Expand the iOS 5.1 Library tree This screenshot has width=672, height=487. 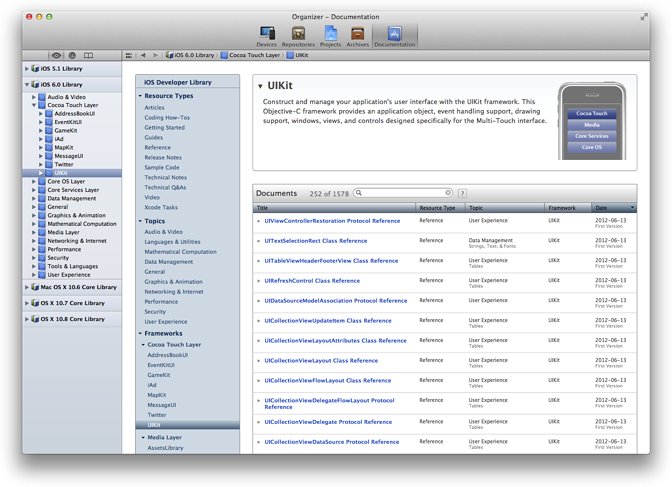coord(29,69)
